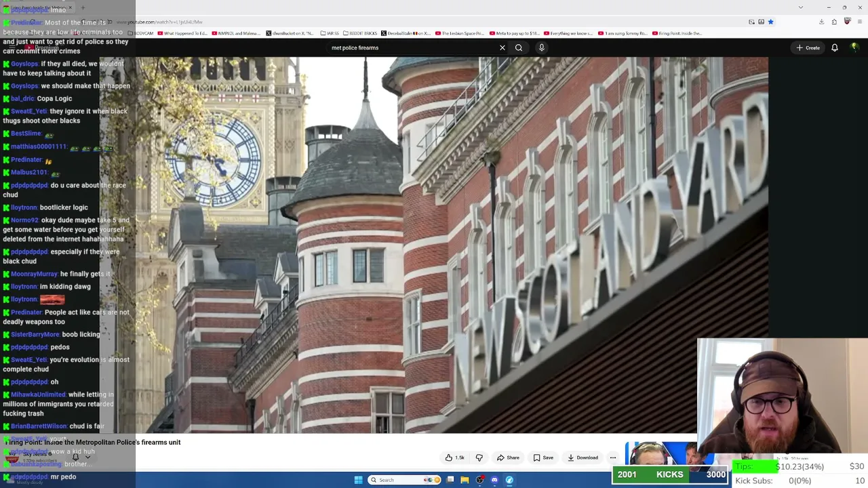Open the 'What Happened To Ed...' bookmark
The width and height of the screenshot is (868, 488).
point(182,33)
